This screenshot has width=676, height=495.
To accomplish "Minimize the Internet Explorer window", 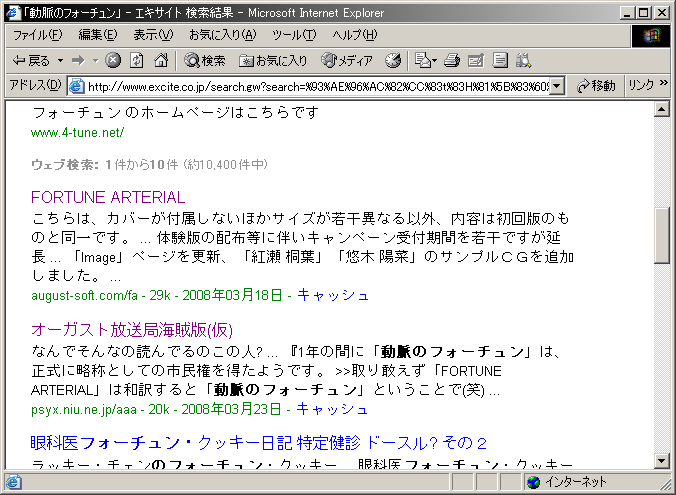I will tap(628, 13).
